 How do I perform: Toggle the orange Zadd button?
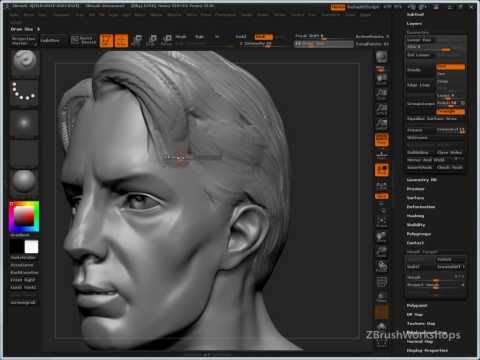click(263, 37)
